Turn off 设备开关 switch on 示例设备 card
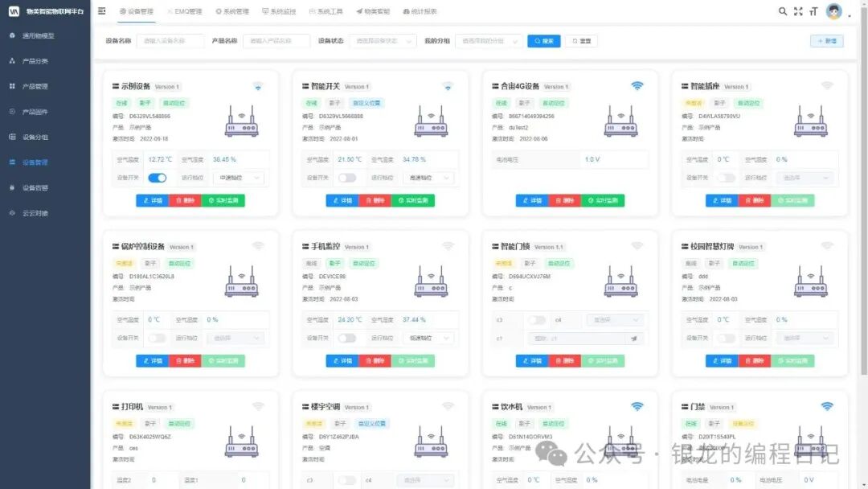Image resolution: width=868 pixels, height=489 pixels. [158, 178]
